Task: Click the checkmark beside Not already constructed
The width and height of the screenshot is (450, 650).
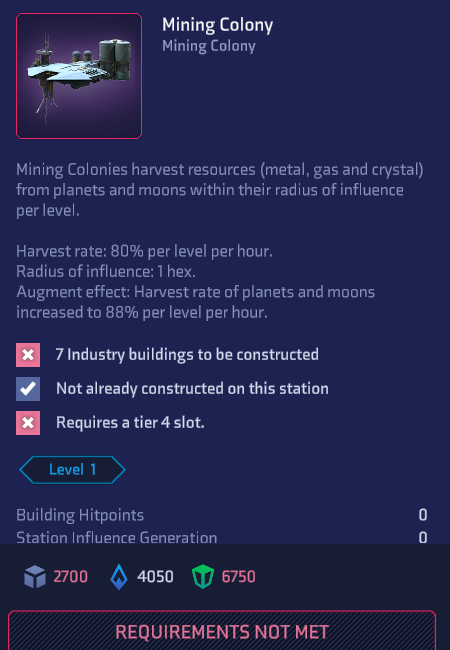Action: [x=28, y=389]
